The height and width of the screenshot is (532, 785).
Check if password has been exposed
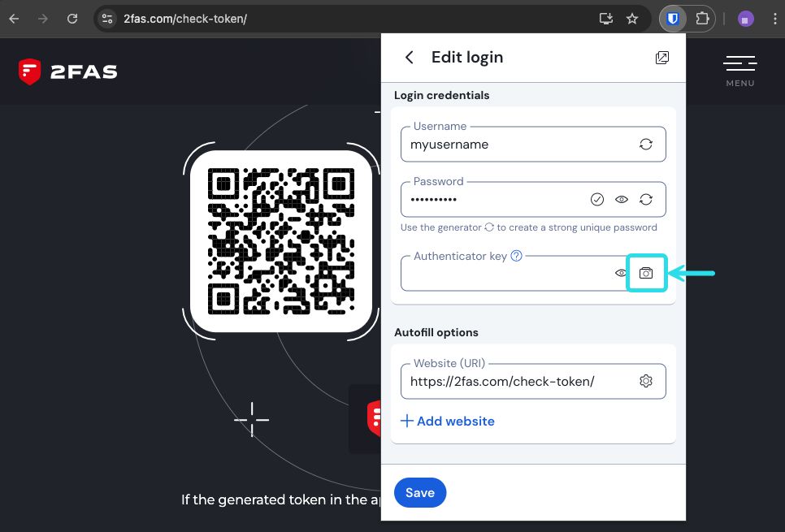[596, 199]
